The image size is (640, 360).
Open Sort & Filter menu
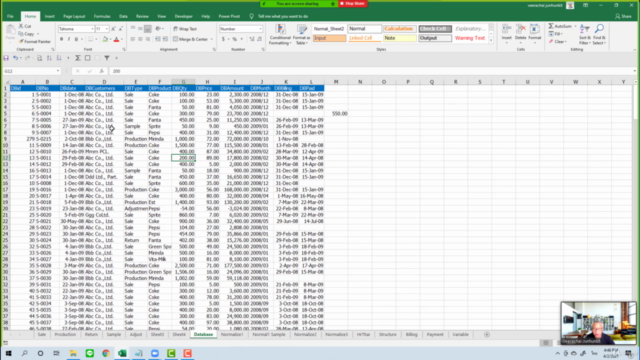[585, 34]
